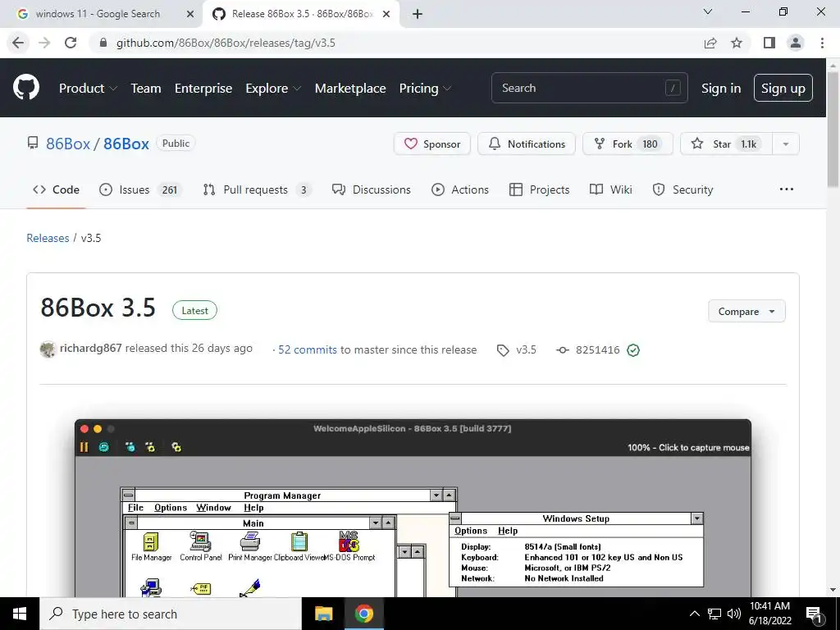
Task: Open the Chrome profile avatar
Action: [x=796, y=43]
